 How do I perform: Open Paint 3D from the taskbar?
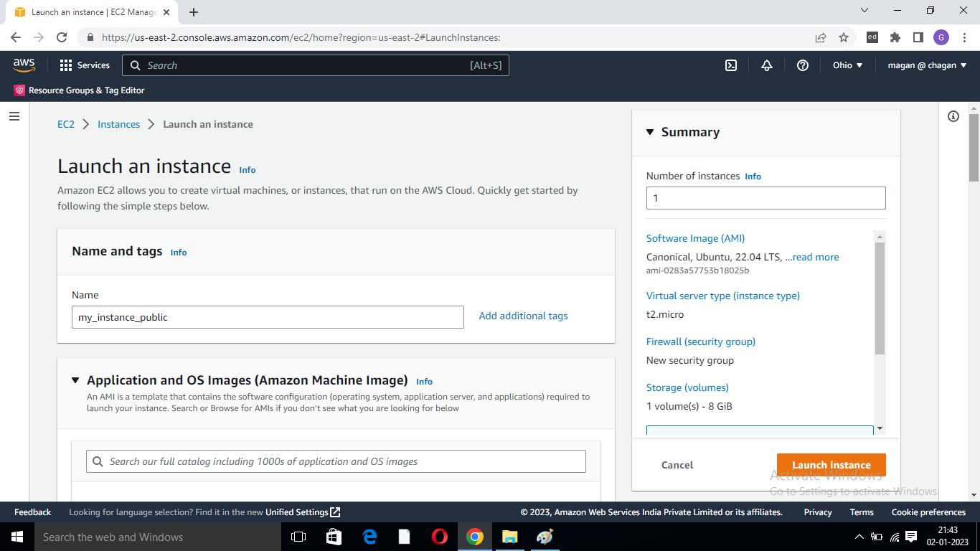[544, 537]
